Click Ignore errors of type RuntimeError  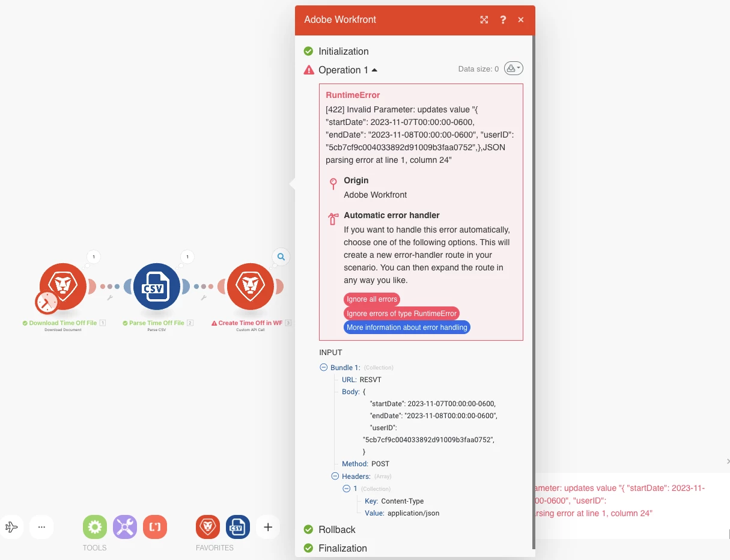[x=402, y=314]
